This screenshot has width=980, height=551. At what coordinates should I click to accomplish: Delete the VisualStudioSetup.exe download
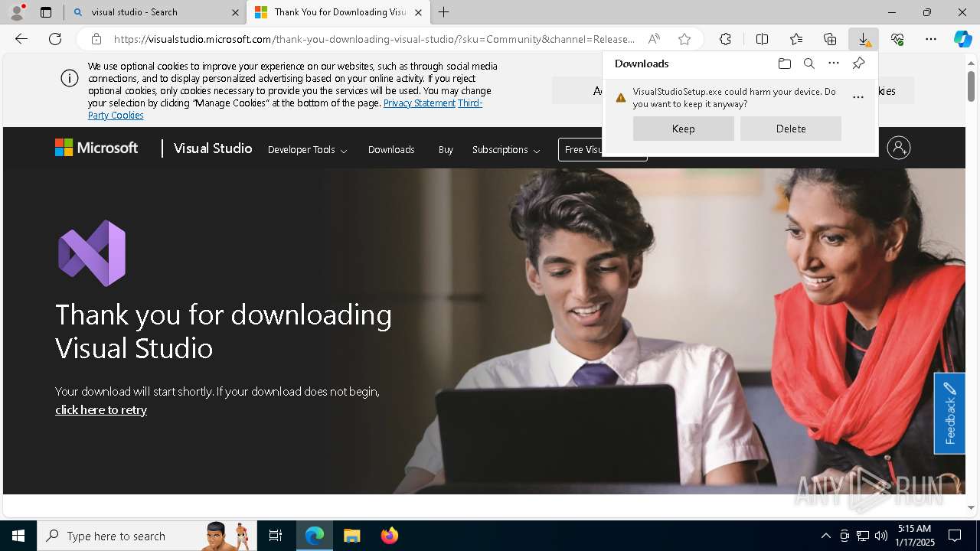tap(791, 129)
